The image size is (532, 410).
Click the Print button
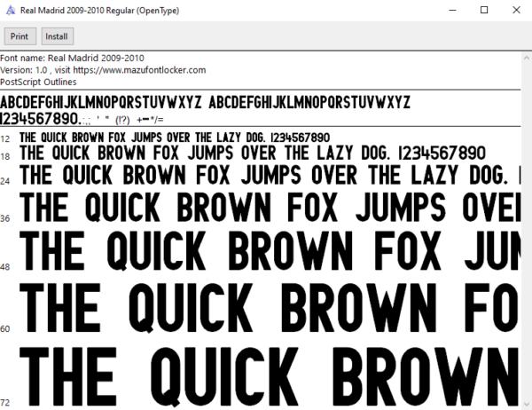[x=20, y=36]
